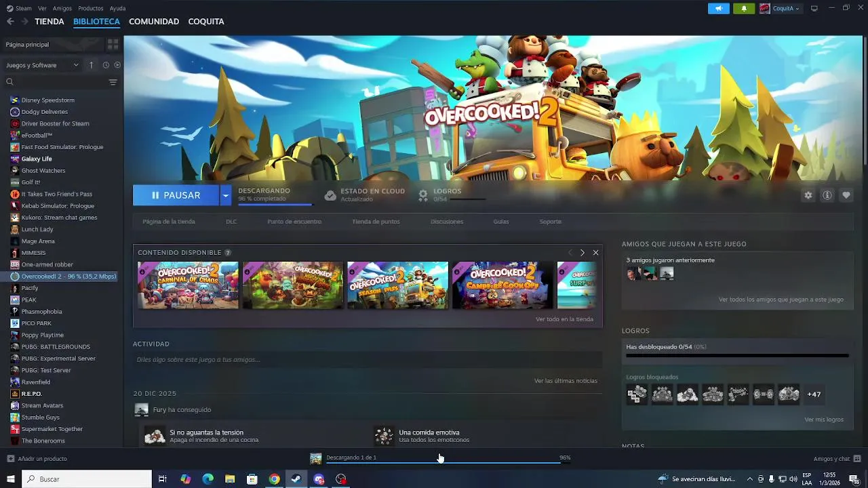
Task: Open the dropdown arrow beside PAUSAR
Action: tap(226, 195)
